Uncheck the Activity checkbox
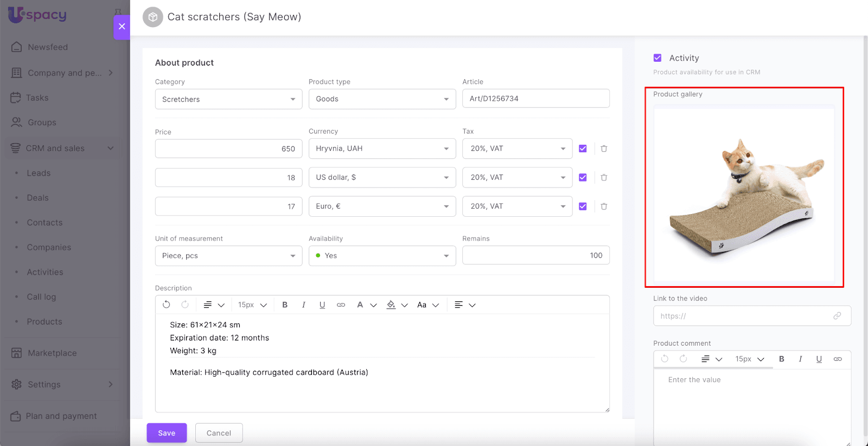This screenshot has width=868, height=446. [x=658, y=58]
